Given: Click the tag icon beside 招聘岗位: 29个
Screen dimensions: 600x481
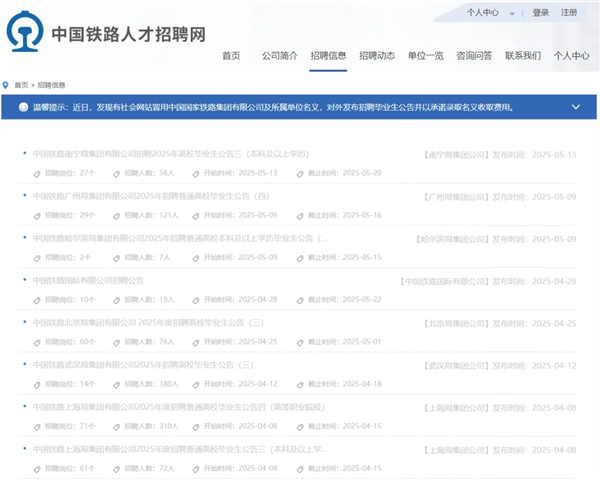Looking at the screenshot, I should (x=37, y=216).
